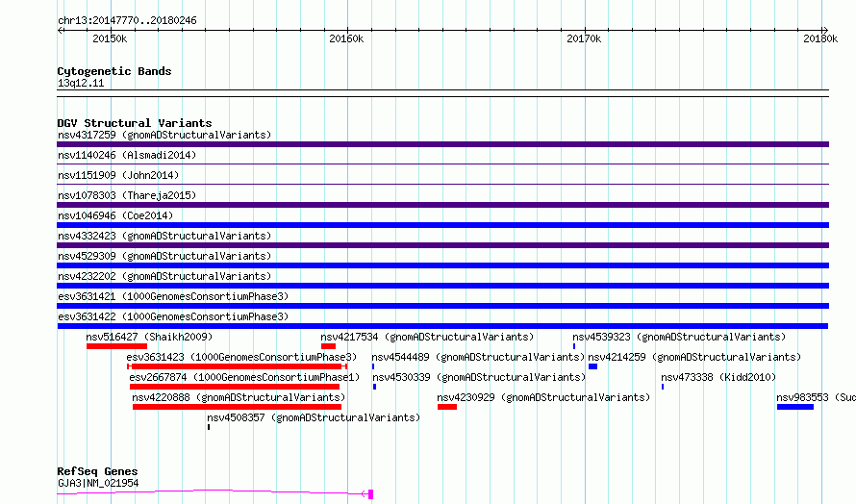
Task: Click the nsv4530339 variant label
Action: [x=479, y=377]
